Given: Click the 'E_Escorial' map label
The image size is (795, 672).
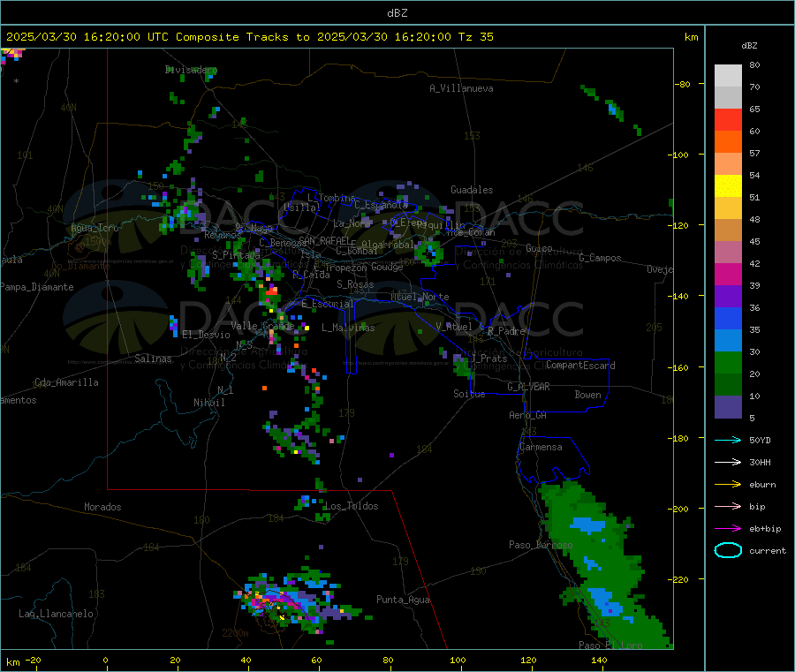Looking at the screenshot, I should [x=327, y=304].
